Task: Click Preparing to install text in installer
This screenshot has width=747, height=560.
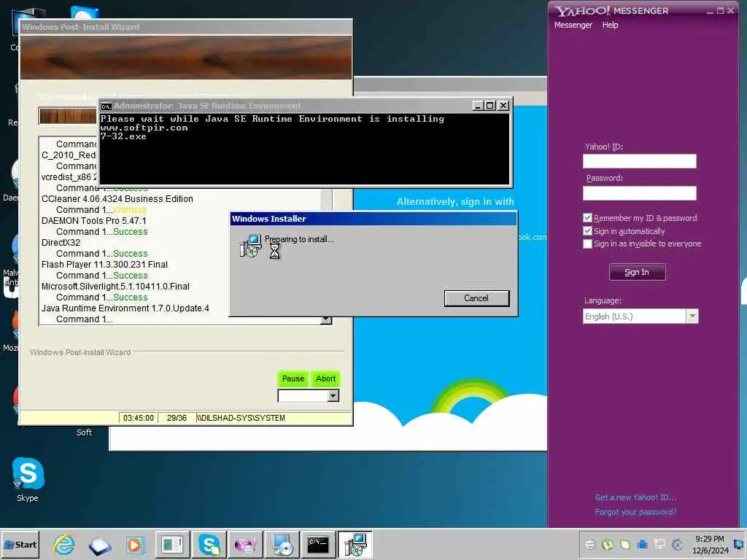Action: tap(299, 239)
